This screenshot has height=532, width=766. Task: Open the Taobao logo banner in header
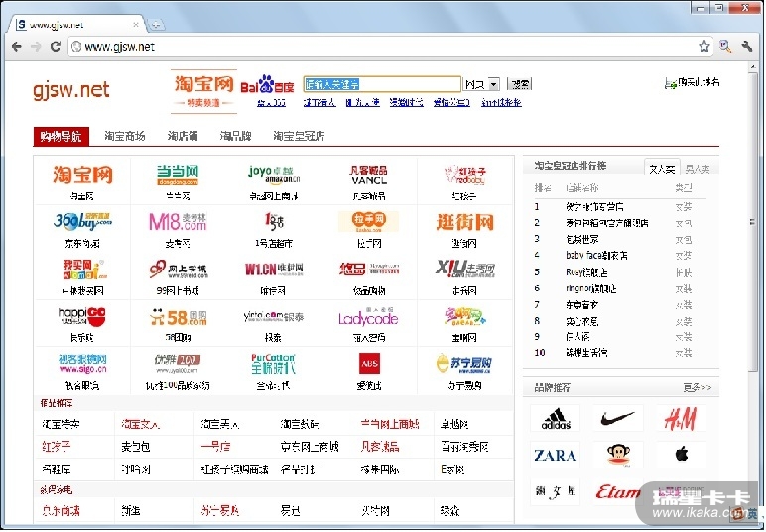click(x=203, y=91)
